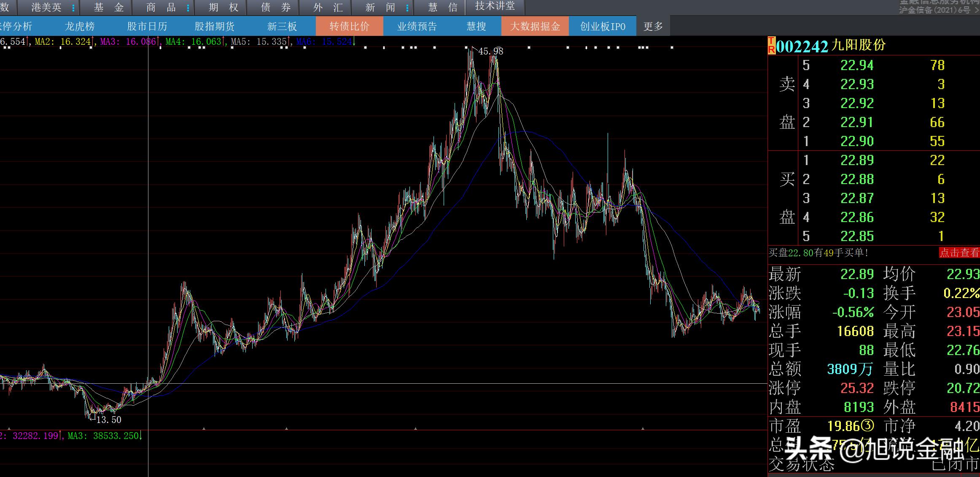The image size is (980, 477).
Task: Go to the 创业板IPO tab
Action: pos(602,26)
